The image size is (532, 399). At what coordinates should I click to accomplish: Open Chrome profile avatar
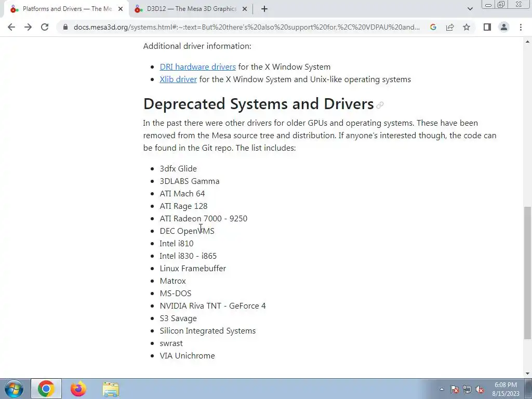504,27
